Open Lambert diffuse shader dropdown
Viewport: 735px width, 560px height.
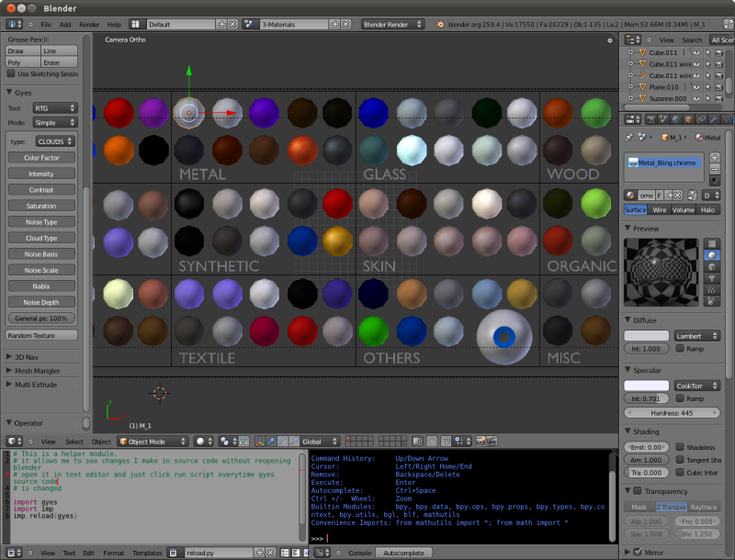point(696,336)
